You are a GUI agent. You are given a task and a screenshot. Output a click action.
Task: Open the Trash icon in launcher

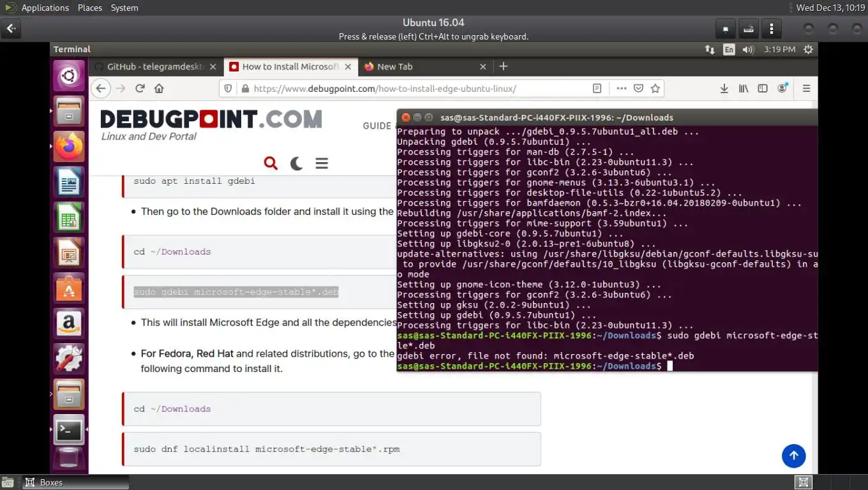[69, 459]
